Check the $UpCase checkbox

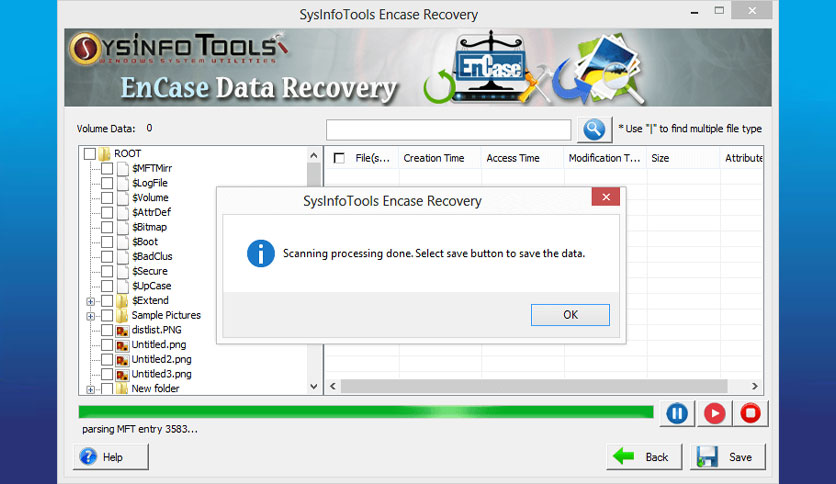[107, 286]
